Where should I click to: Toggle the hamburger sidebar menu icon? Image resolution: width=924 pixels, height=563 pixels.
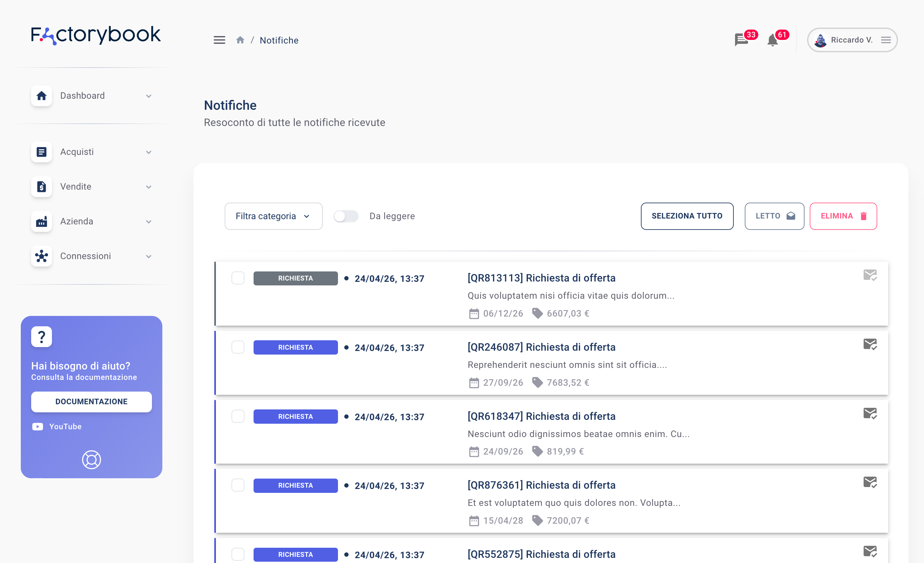point(219,40)
